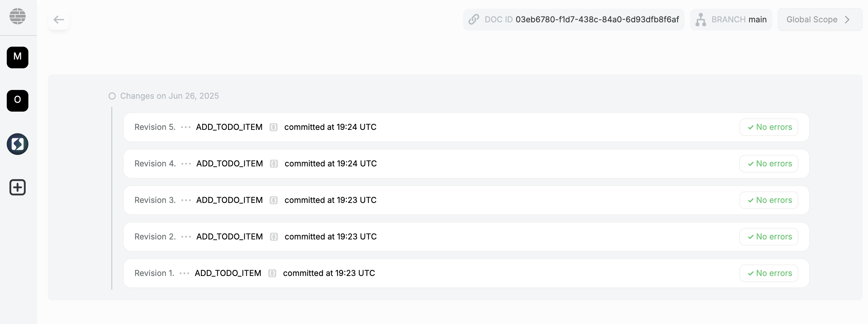This screenshot has width=868, height=324.
Task: Click the No errors badge on Revision 1
Action: [769, 273]
